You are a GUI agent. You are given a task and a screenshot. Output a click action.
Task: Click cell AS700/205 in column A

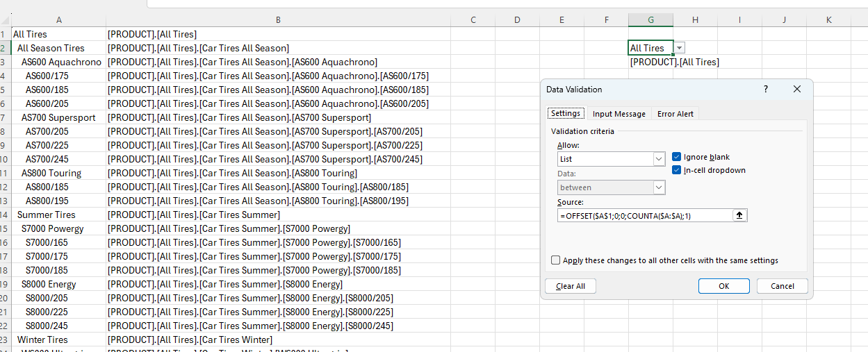tap(58, 131)
